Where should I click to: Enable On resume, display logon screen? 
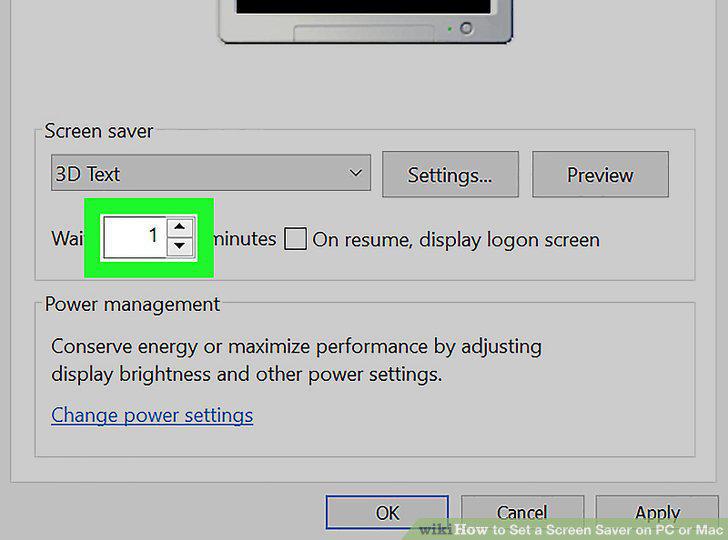pyautogui.click(x=295, y=239)
